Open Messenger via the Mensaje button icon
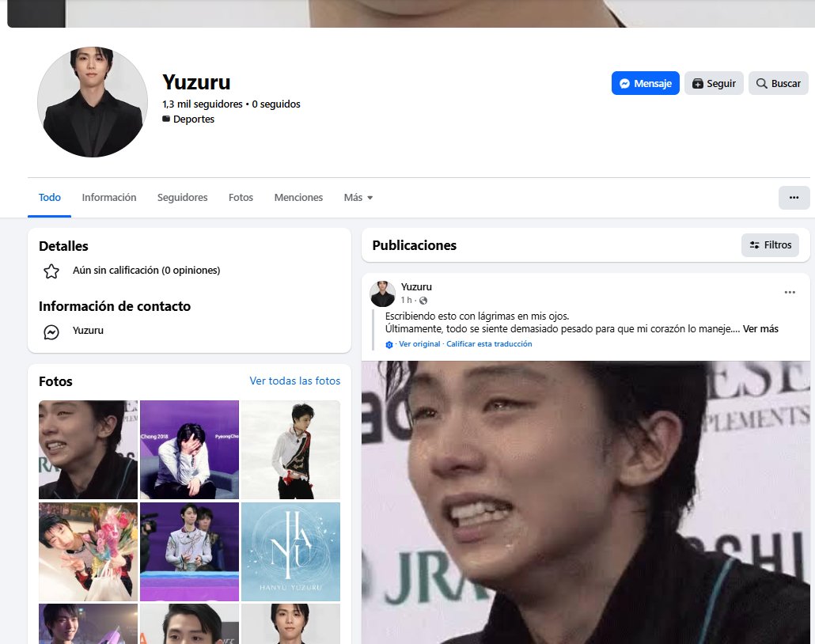 (625, 83)
